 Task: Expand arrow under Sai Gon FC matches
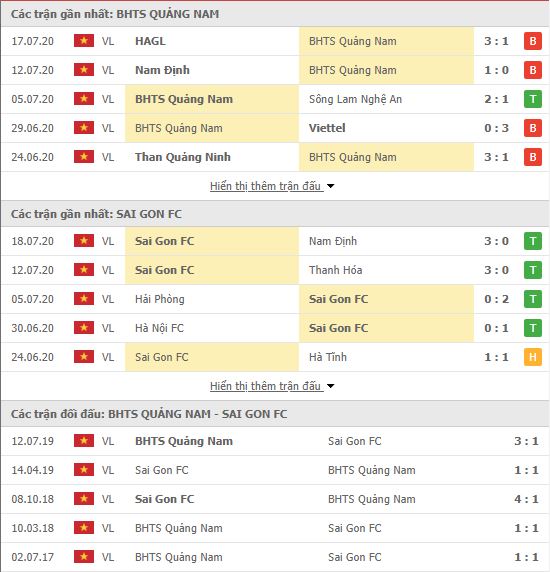click(x=330, y=386)
